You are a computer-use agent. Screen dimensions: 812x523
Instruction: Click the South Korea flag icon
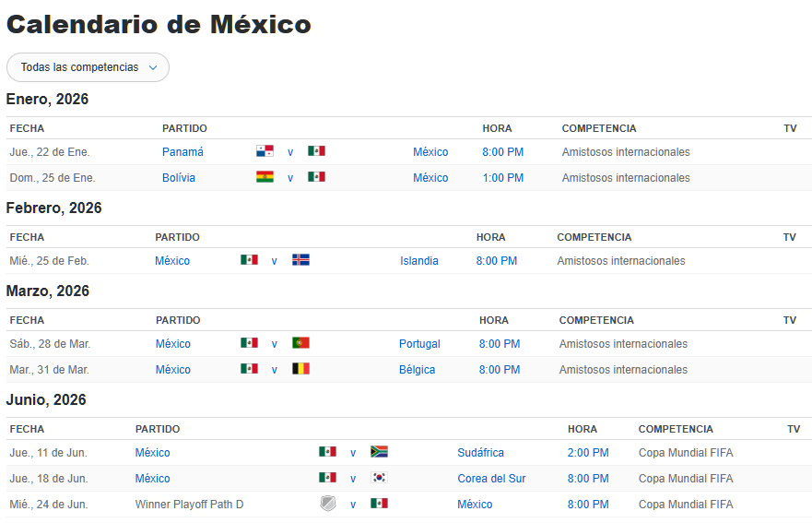click(x=379, y=478)
